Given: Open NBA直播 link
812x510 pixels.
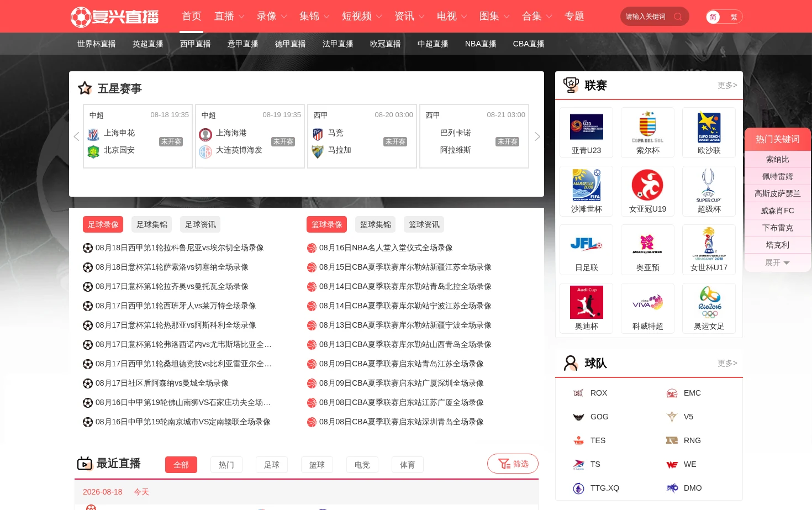Looking at the screenshot, I should tap(481, 44).
